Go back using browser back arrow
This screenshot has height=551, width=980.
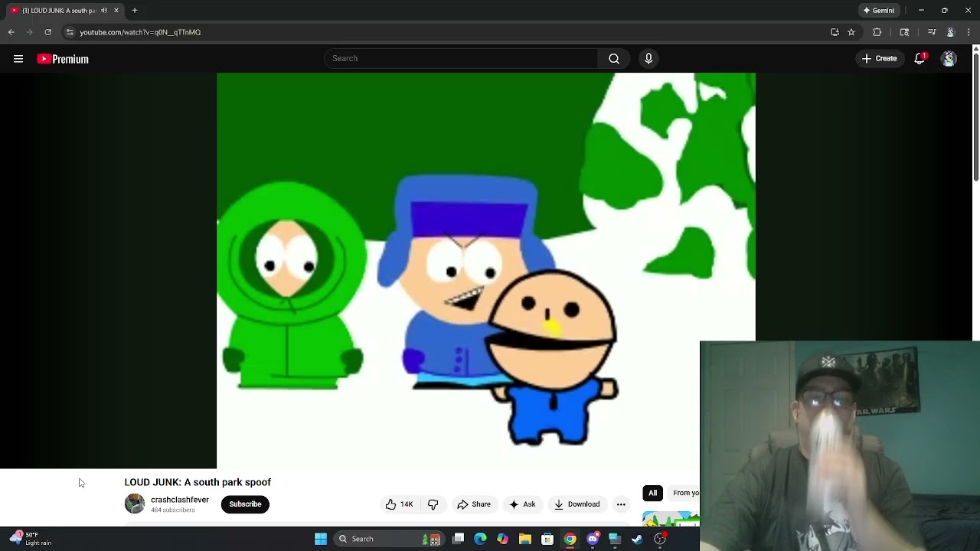pyautogui.click(x=11, y=32)
